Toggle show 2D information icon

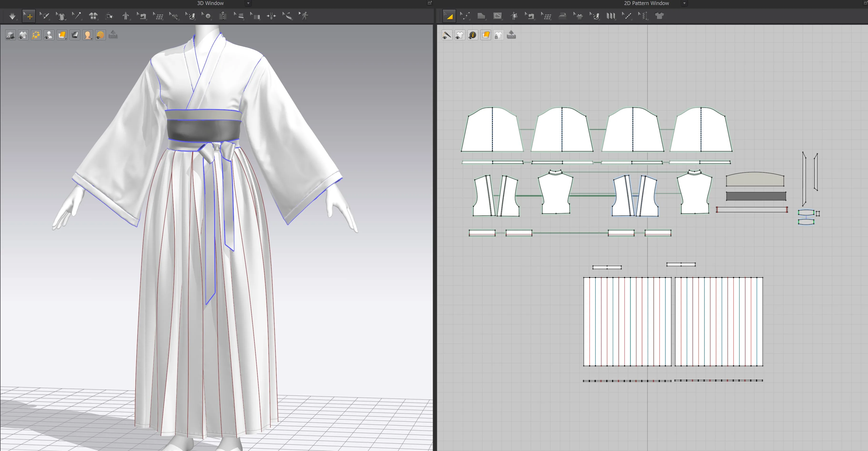click(x=473, y=35)
